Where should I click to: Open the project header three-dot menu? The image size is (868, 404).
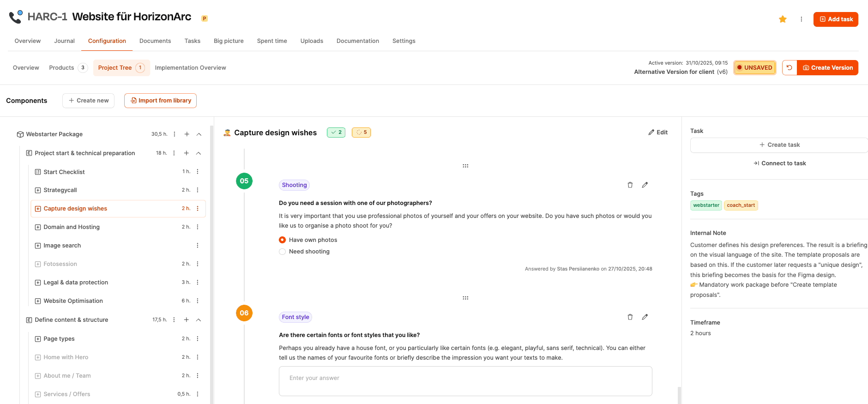click(x=802, y=19)
